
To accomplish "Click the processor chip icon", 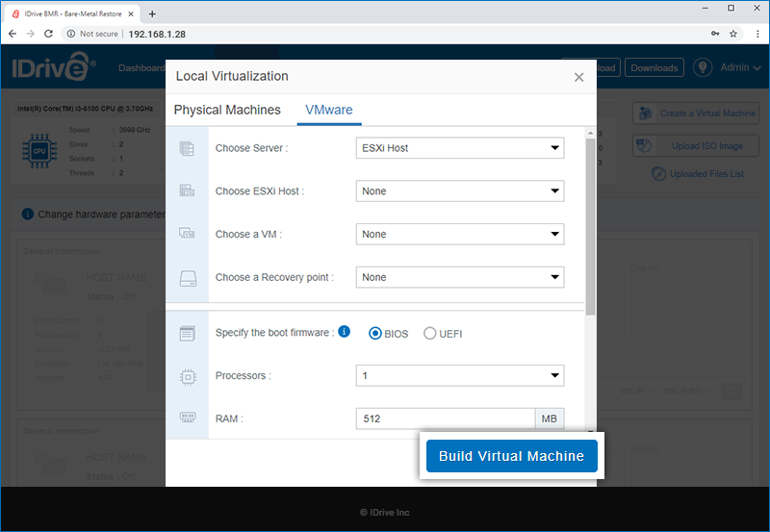I will coord(188,377).
